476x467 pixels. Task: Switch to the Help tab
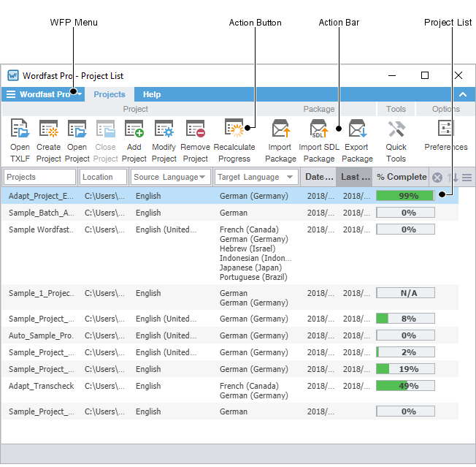click(152, 94)
